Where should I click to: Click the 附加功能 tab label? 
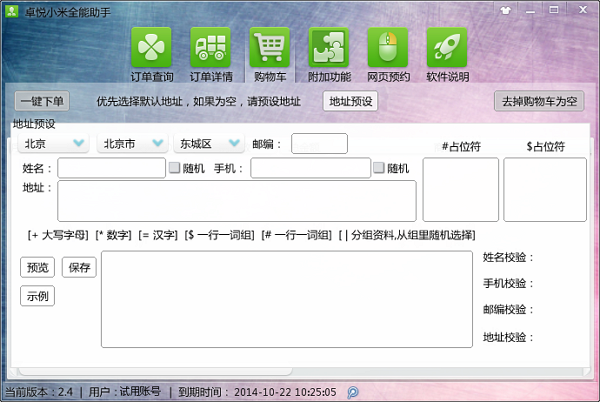(329, 77)
